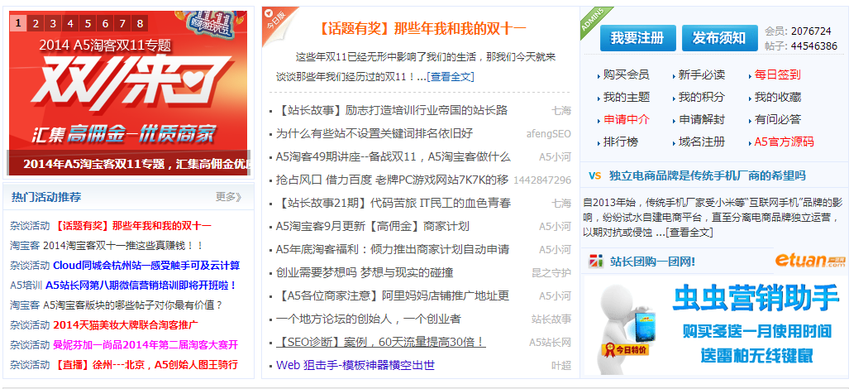Open post 一个地方论坛的创始人，一个创业者
This screenshot has width=868, height=389.
coord(368,319)
